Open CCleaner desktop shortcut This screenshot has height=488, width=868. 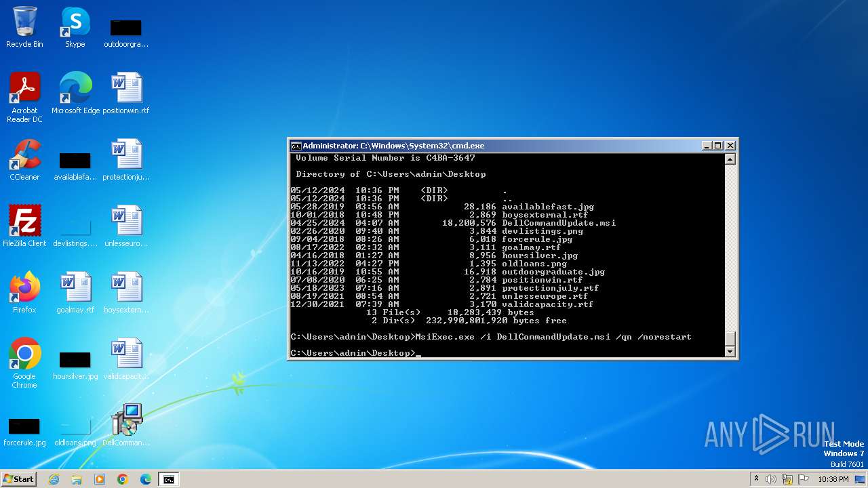pyautogui.click(x=24, y=160)
